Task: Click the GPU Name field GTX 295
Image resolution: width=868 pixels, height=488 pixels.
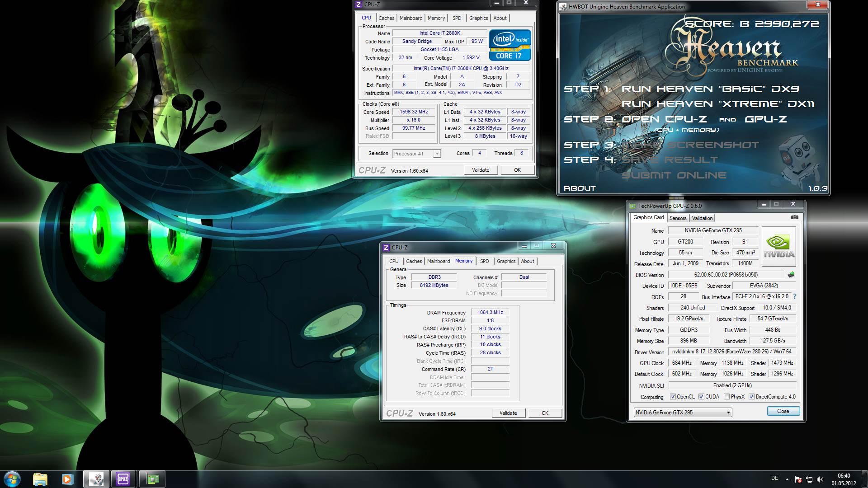Action: pos(713,230)
